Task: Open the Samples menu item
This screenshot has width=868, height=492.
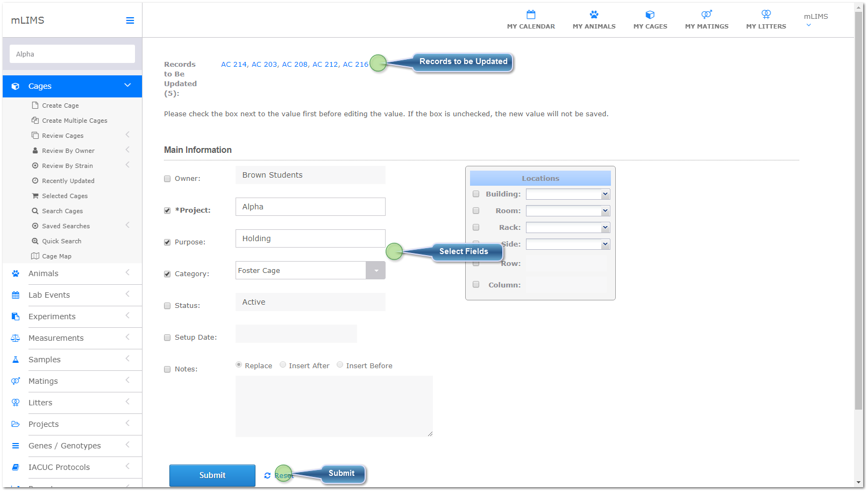Action: (x=72, y=360)
